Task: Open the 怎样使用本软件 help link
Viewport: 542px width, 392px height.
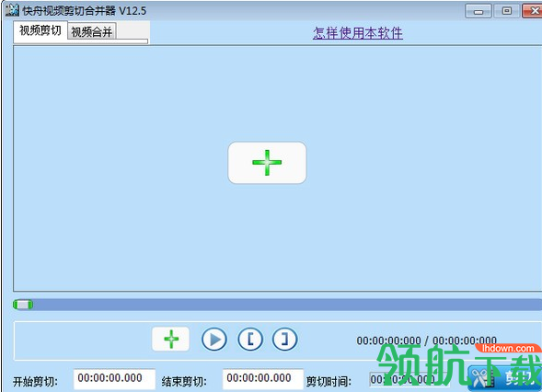Action: (x=358, y=33)
